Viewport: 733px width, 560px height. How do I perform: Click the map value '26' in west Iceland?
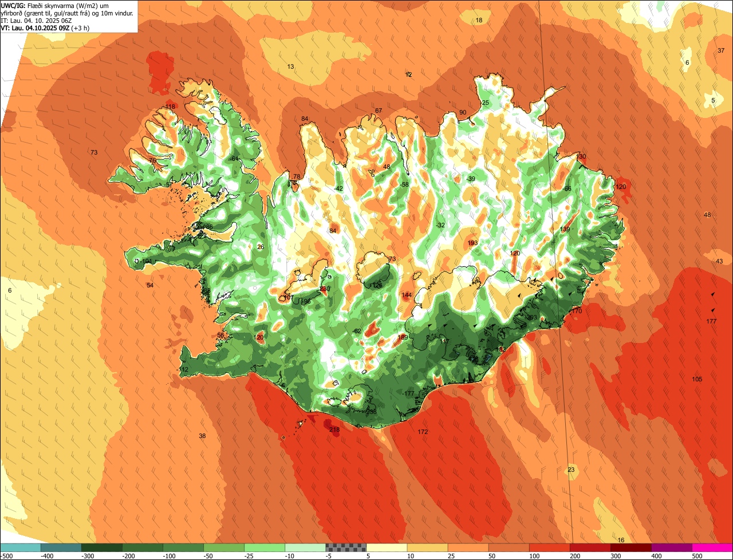click(x=261, y=247)
